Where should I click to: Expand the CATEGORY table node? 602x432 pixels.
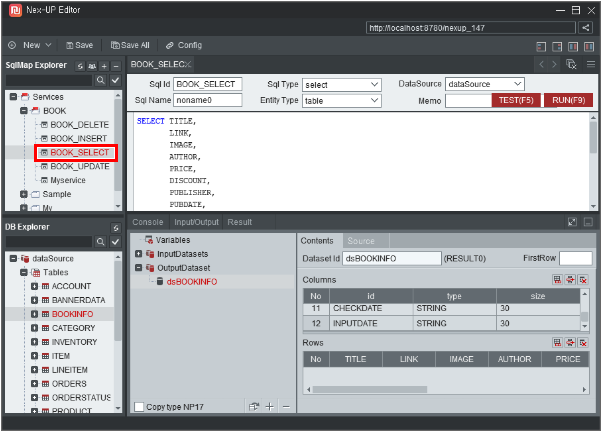tap(35, 328)
